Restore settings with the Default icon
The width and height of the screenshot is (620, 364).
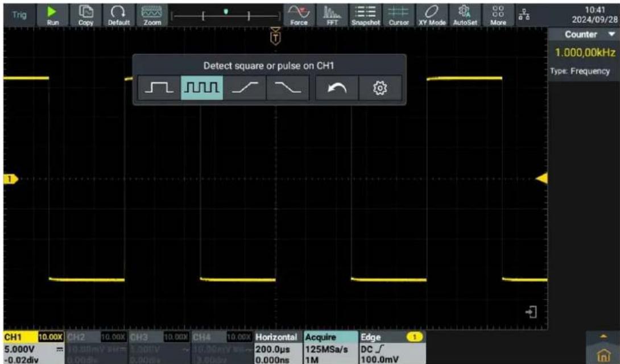pyautogui.click(x=119, y=16)
